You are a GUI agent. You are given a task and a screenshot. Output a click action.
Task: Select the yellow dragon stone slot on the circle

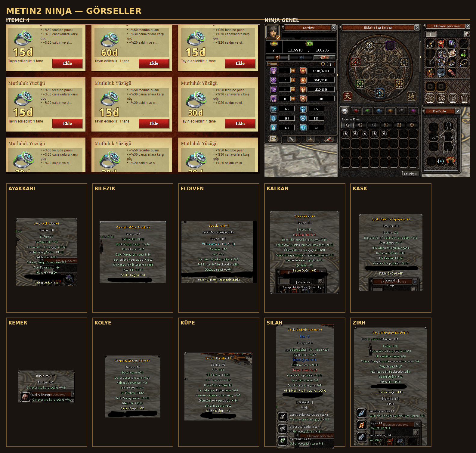coord(399,83)
